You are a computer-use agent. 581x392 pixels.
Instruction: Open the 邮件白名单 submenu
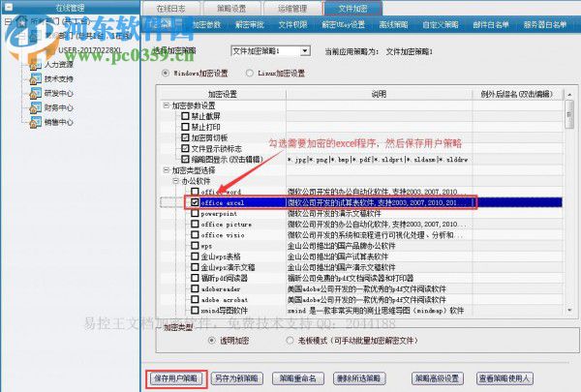[x=491, y=25]
